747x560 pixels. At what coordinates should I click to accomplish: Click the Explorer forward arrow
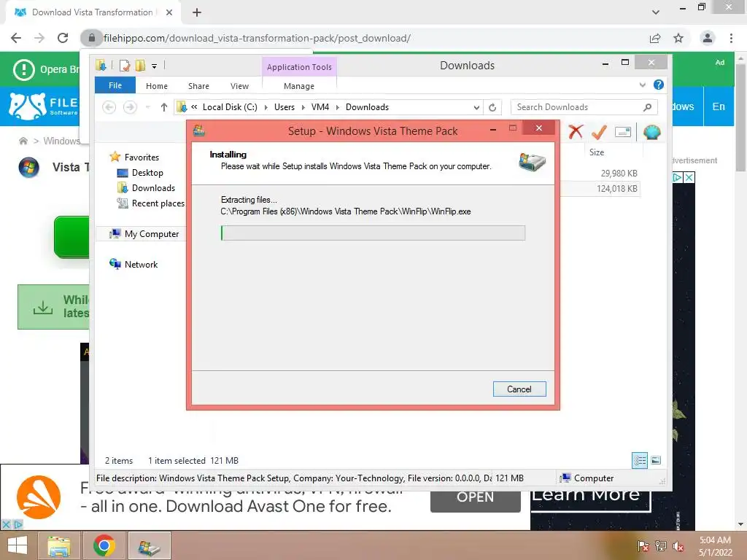click(x=130, y=107)
